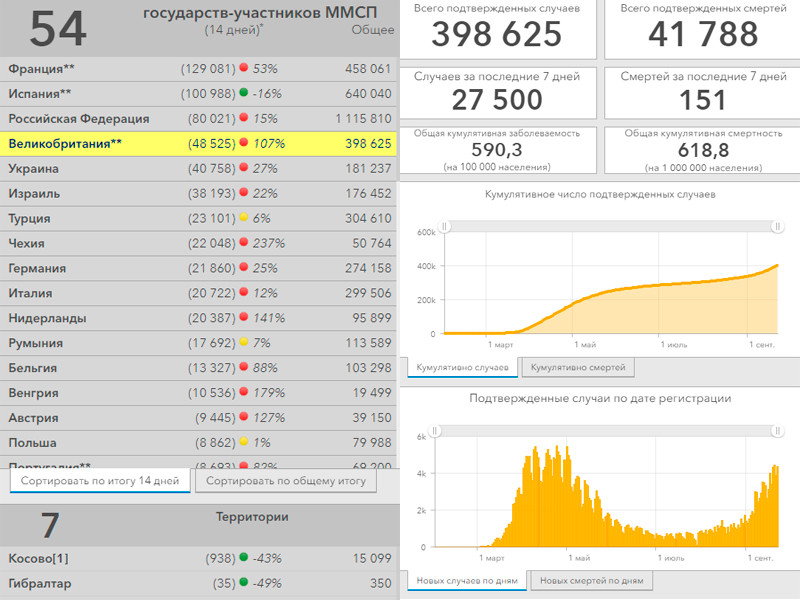Viewport: 800px width, 600px height.
Task: Click the yellow indicator dot beside Турция
Action: (244, 219)
